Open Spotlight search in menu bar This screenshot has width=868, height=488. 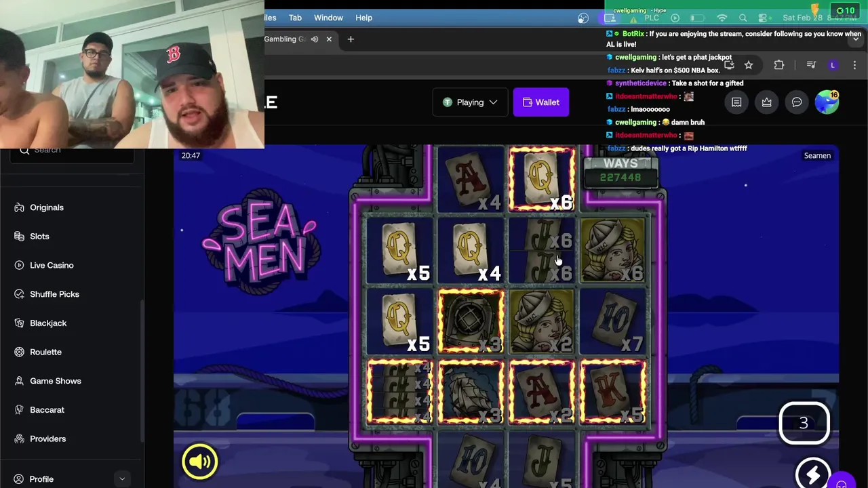click(743, 18)
